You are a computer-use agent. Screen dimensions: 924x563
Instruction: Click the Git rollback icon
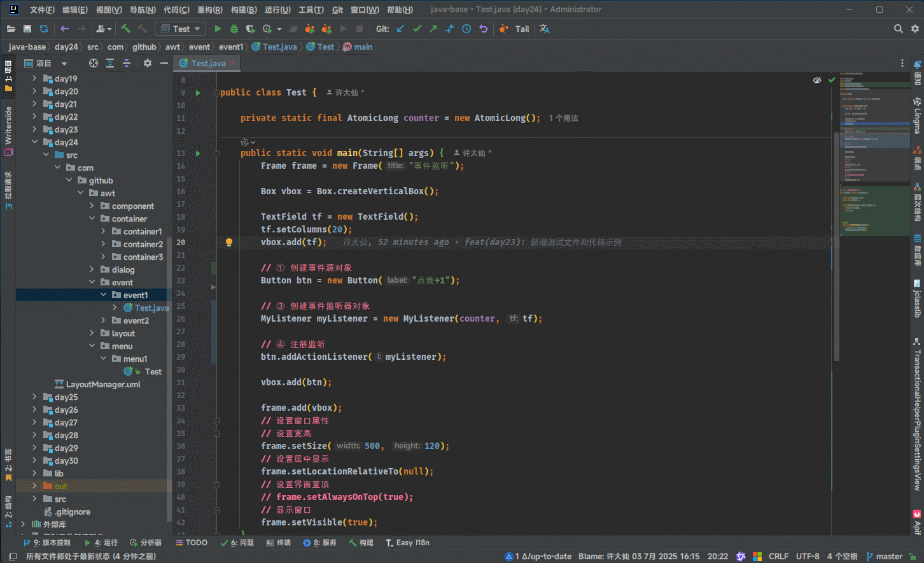[x=483, y=29]
